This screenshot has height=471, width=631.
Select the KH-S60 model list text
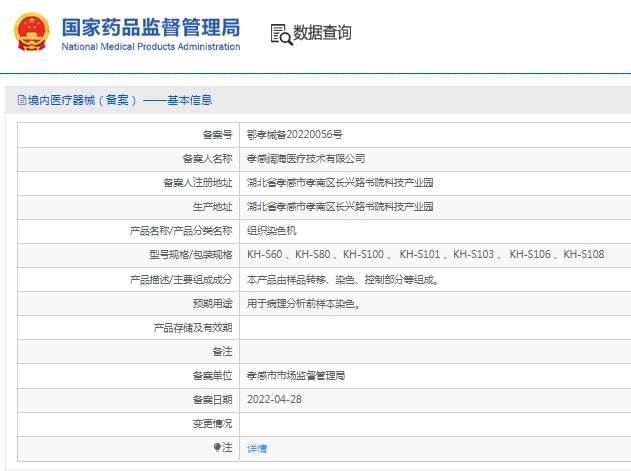click(x=425, y=254)
